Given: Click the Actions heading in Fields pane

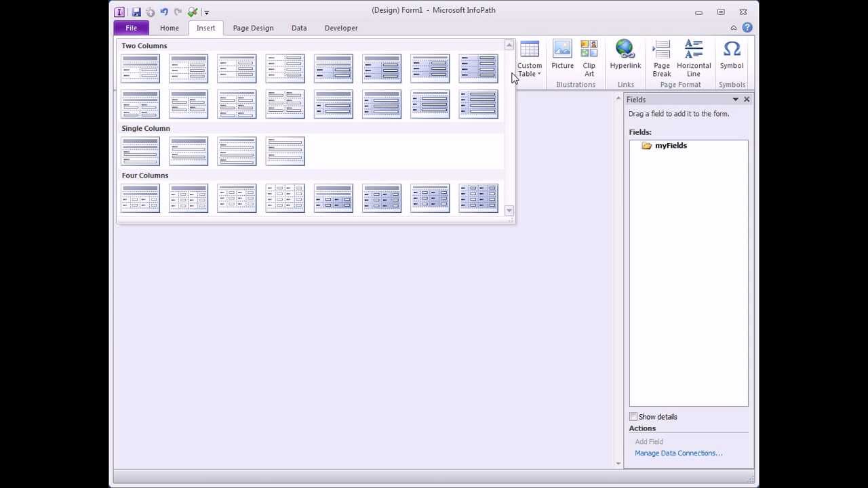Looking at the screenshot, I should tap(642, 428).
